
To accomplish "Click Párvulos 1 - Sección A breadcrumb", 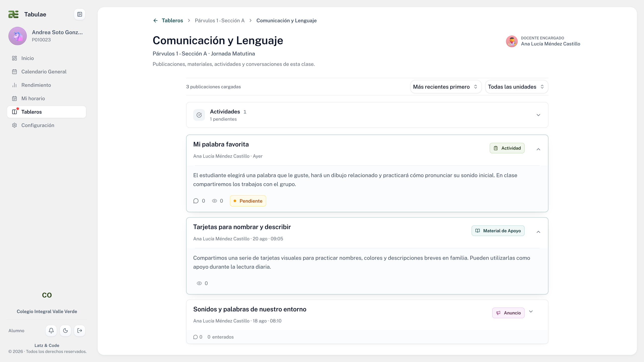I will point(220,21).
